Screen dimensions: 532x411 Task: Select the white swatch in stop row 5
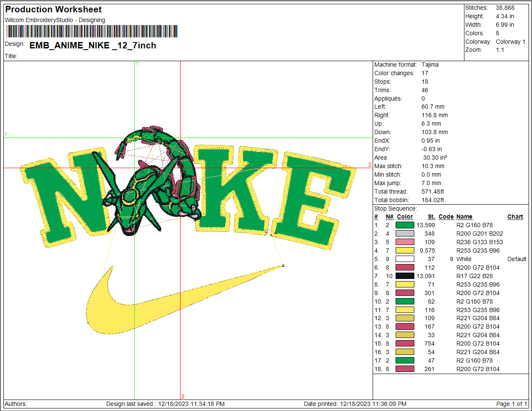pyautogui.click(x=405, y=259)
